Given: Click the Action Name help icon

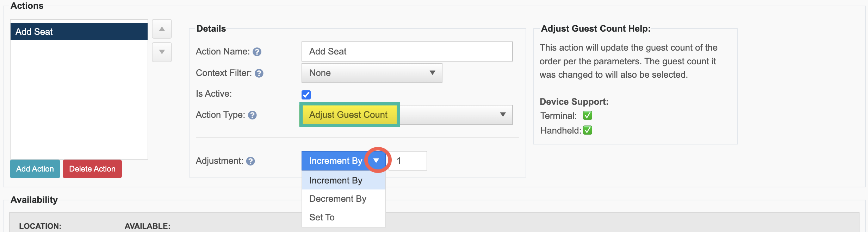Looking at the screenshot, I should (257, 52).
